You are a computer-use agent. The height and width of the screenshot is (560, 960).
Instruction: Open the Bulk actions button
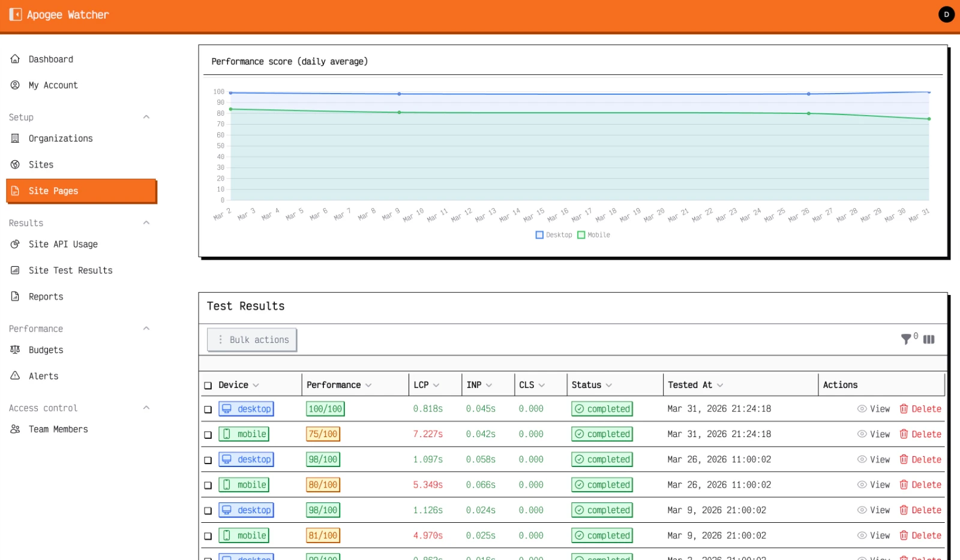click(252, 339)
